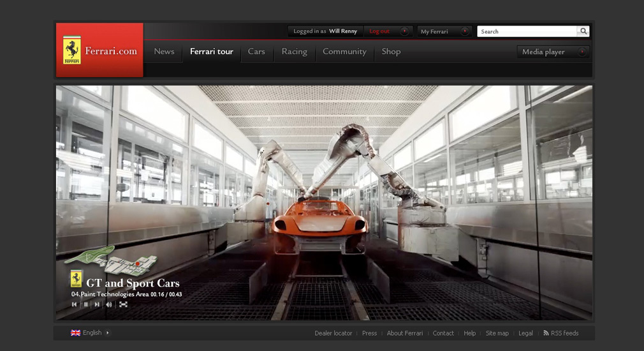Mute the video sound
The height and width of the screenshot is (351, 644).
click(x=109, y=304)
